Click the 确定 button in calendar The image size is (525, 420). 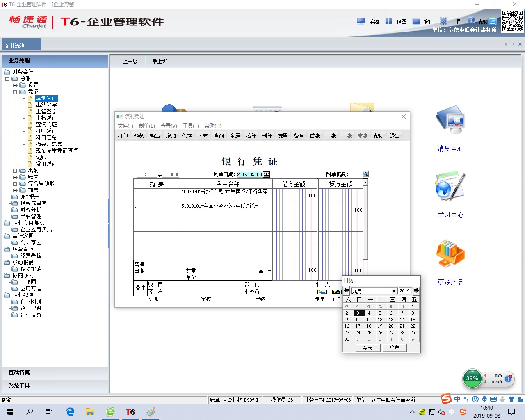[394, 348]
